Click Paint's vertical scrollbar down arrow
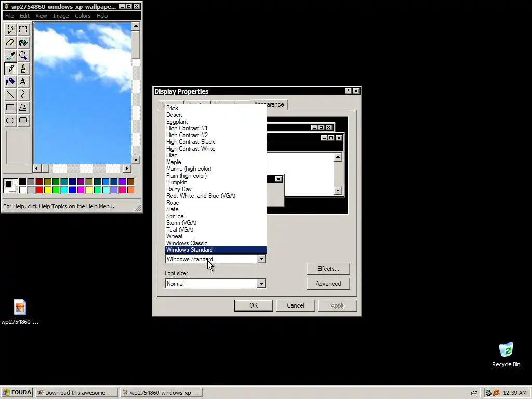Viewport: 532px width, 399px height. click(136, 159)
